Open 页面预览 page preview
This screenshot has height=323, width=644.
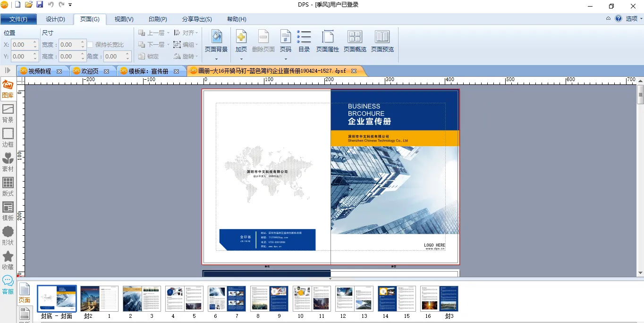click(382, 41)
